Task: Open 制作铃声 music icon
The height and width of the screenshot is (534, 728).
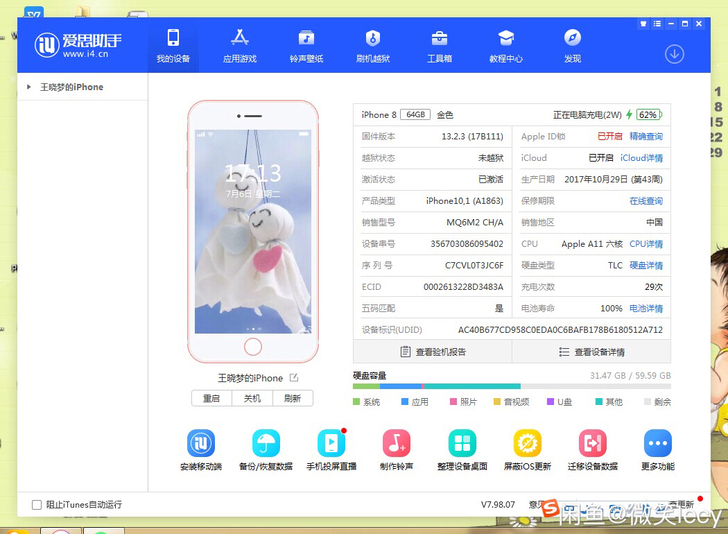Action: click(396, 443)
